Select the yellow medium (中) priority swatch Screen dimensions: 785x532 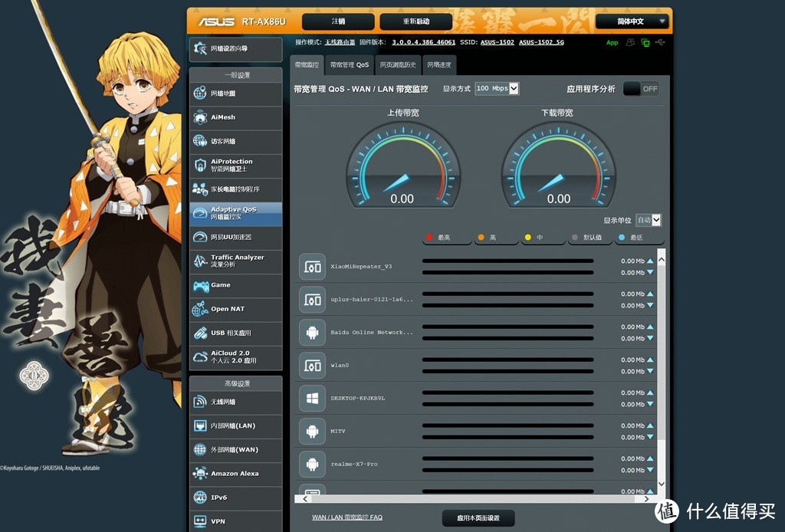[527, 237]
